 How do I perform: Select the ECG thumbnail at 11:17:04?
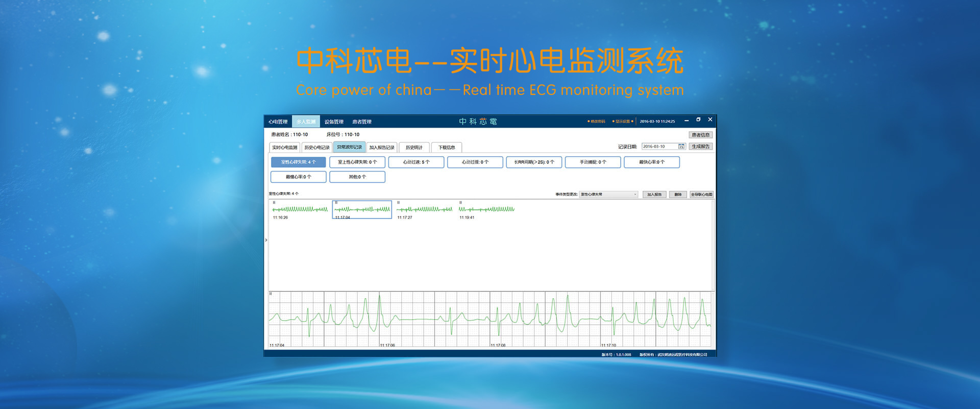tap(362, 210)
